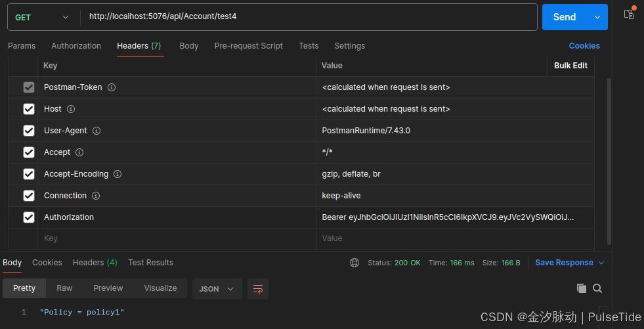This screenshot has width=644, height=329.
Task: Click the request URL input field
Action: pyautogui.click(x=309, y=17)
